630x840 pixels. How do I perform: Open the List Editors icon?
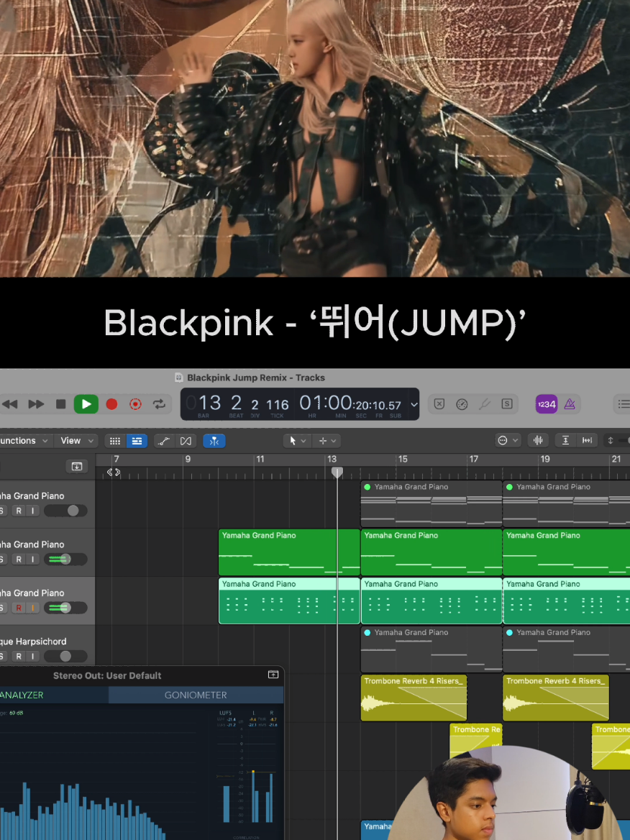coord(623,404)
